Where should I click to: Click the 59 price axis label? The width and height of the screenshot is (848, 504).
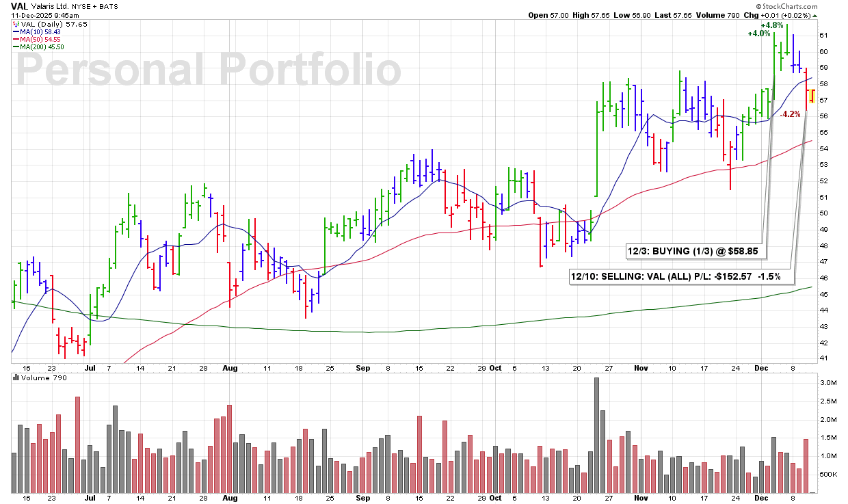824,68
